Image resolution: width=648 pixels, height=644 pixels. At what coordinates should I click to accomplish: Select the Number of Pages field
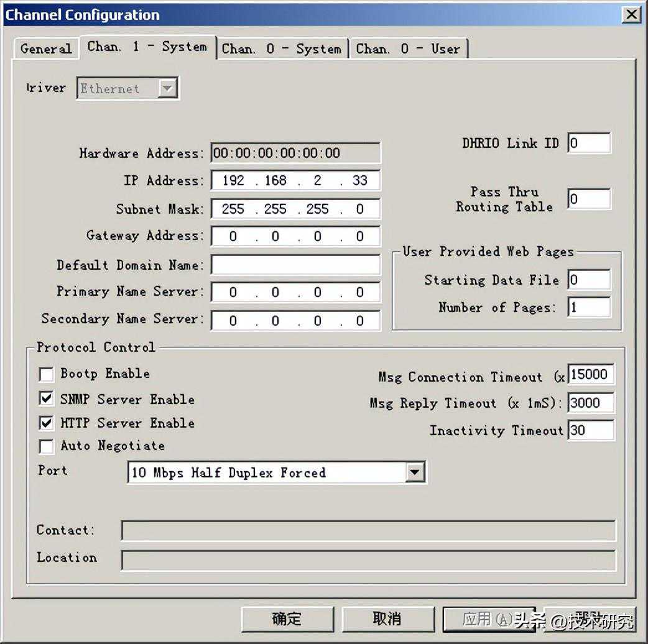(589, 307)
